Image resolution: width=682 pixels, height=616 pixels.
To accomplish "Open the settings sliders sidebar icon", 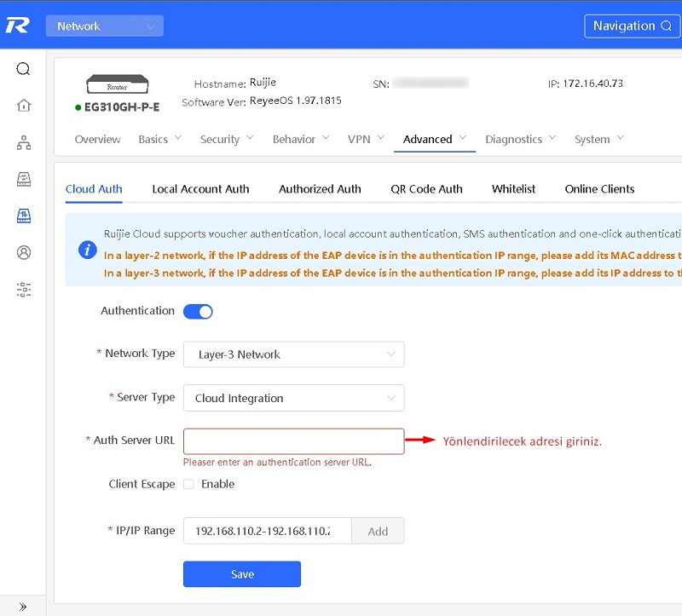I will tap(24, 290).
